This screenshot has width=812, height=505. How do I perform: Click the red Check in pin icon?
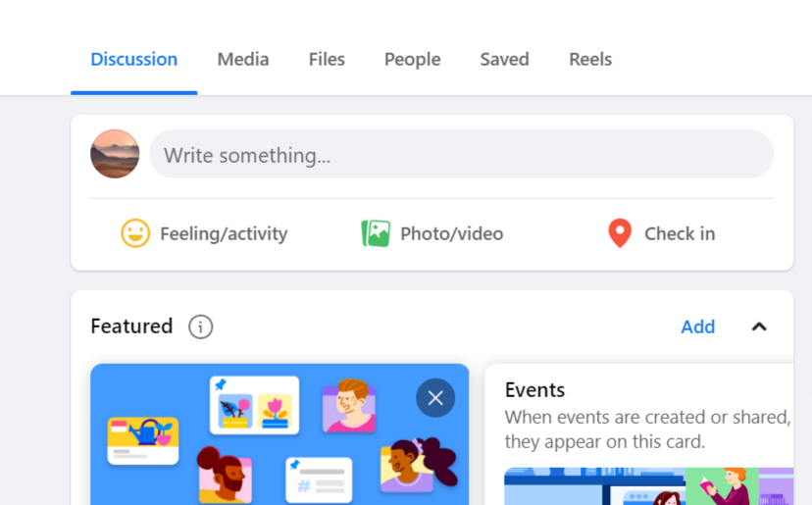point(620,233)
